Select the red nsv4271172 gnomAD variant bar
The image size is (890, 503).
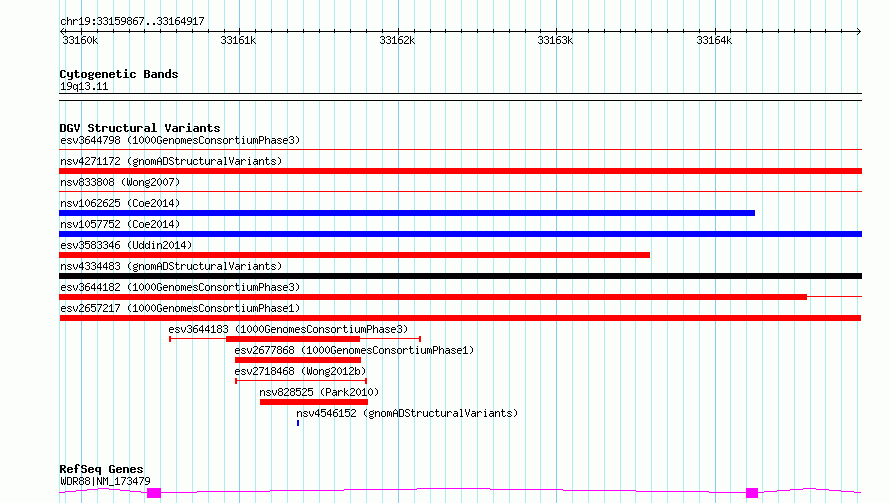tap(460, 171)
